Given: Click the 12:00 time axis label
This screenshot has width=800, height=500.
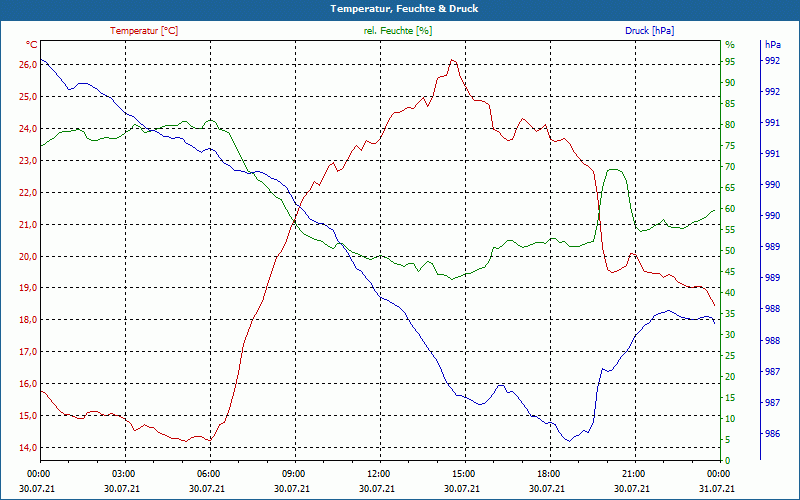Looking at the screenshot, I should coord(378,473).
